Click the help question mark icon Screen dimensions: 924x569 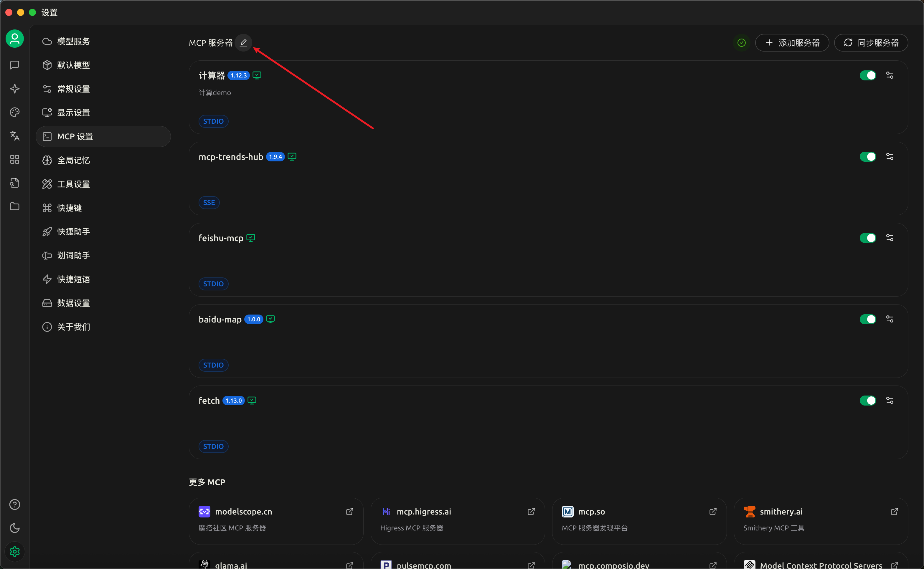point(15,505)
